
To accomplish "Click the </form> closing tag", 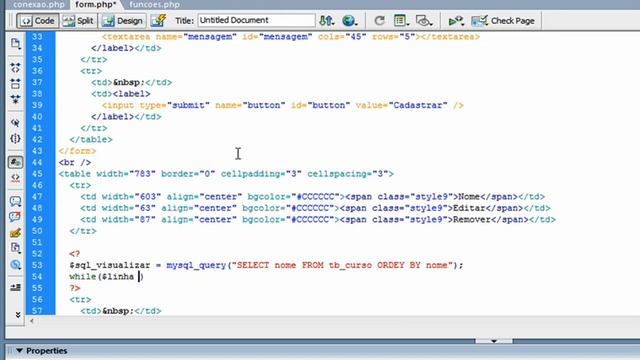I will (77, 151).
